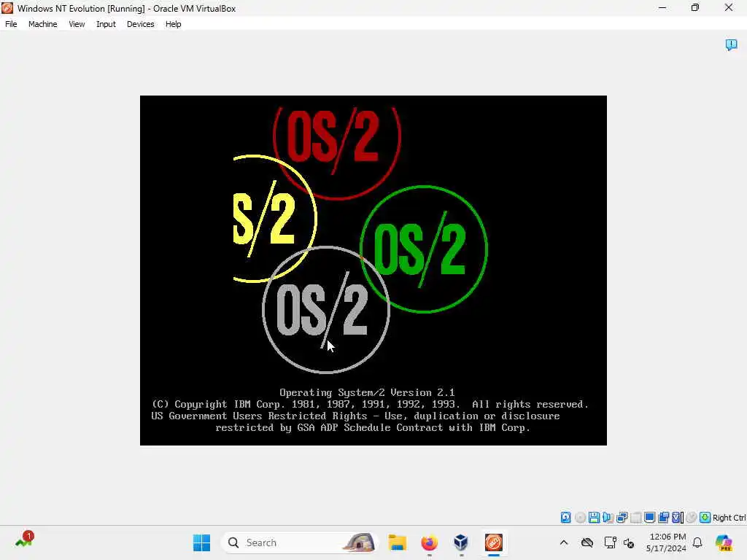Screen dimensions: 747x560
Task: Click the floppy disk status icon
Action: (x=594, y=517)
